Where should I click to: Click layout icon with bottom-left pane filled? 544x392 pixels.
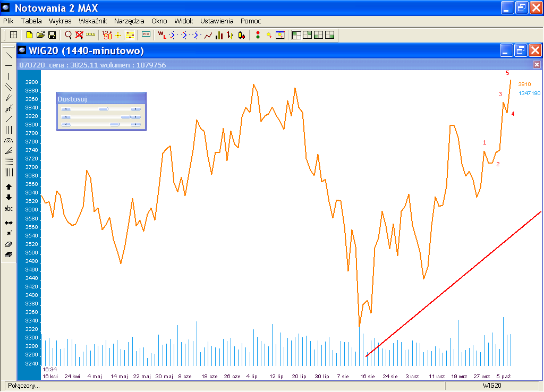tap(319, 35)
